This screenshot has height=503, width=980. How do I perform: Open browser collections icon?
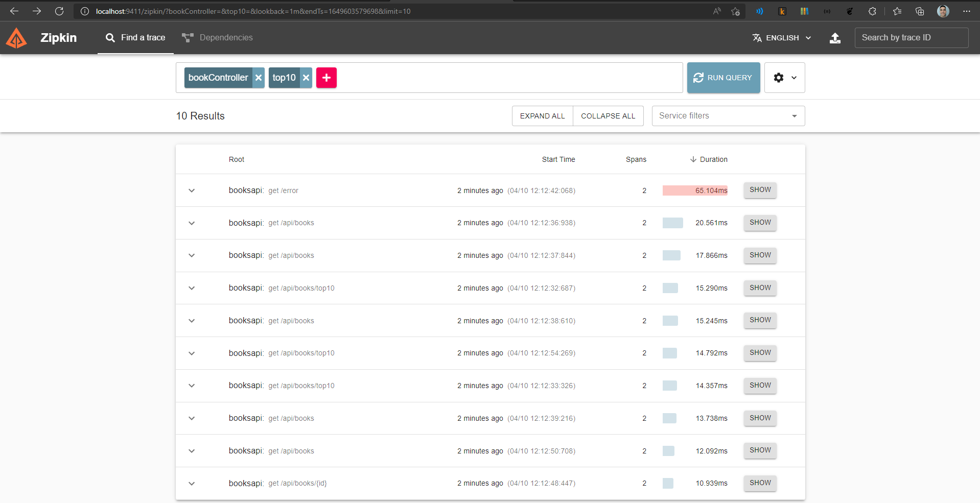point(920,11)
